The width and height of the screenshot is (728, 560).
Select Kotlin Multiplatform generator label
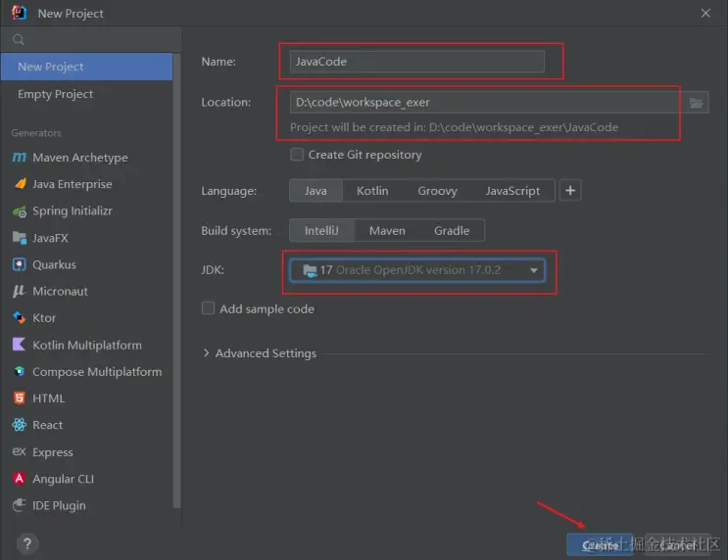87,346
